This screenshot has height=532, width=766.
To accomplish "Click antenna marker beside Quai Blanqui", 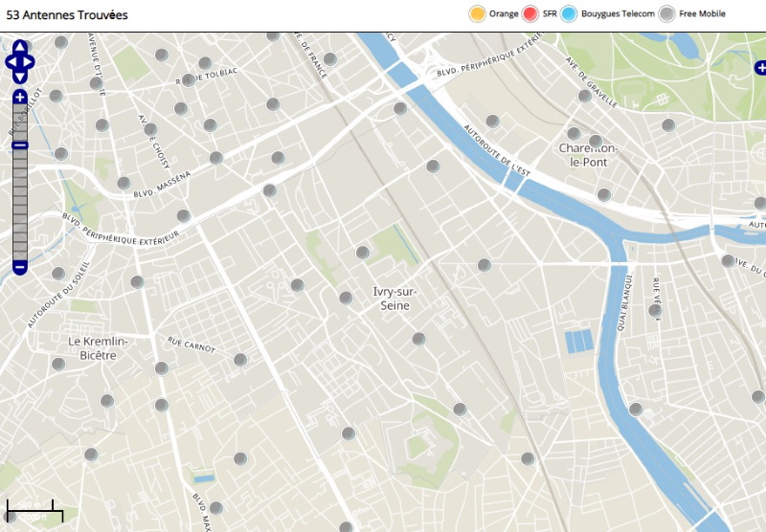I will [655, 310].
